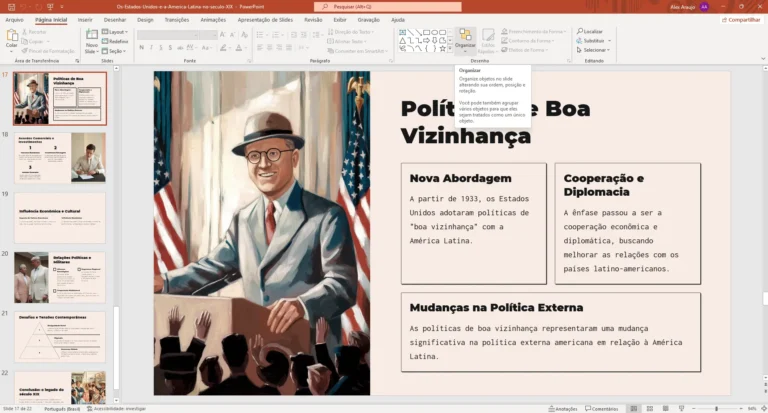
Task: Click the zoom out minus button
Action: (x=694, y=409)
